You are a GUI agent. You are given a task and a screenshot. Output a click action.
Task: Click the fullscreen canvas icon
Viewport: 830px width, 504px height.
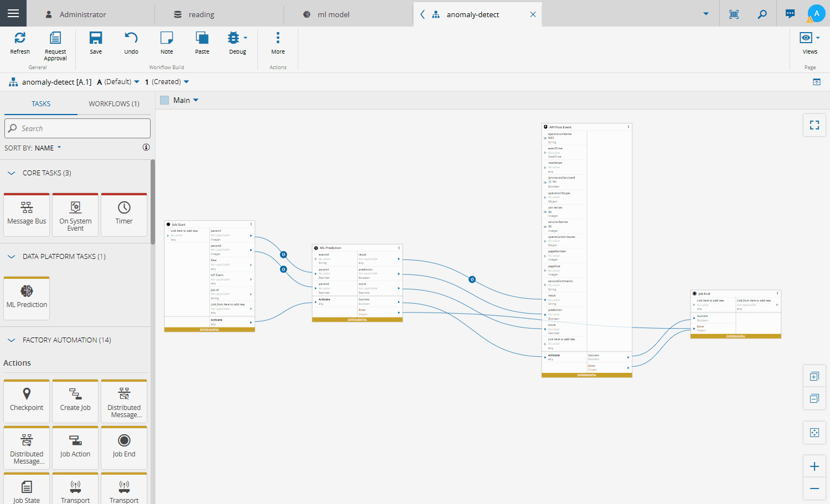coord(814,125)
